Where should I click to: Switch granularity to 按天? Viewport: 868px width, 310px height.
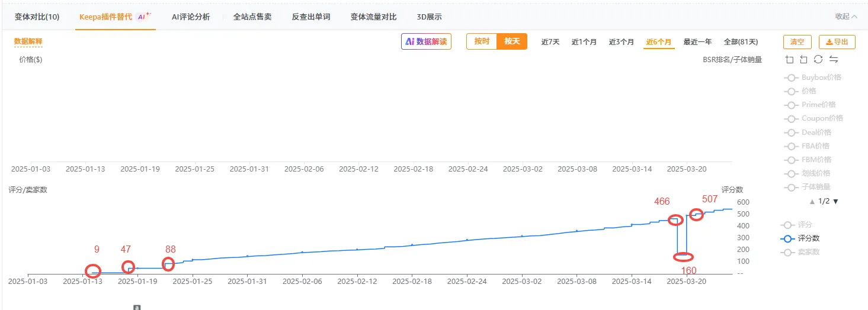point(512,41)
